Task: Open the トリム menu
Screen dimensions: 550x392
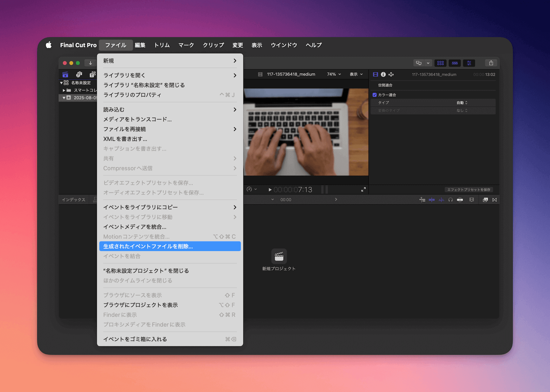Action: point(162,45)
